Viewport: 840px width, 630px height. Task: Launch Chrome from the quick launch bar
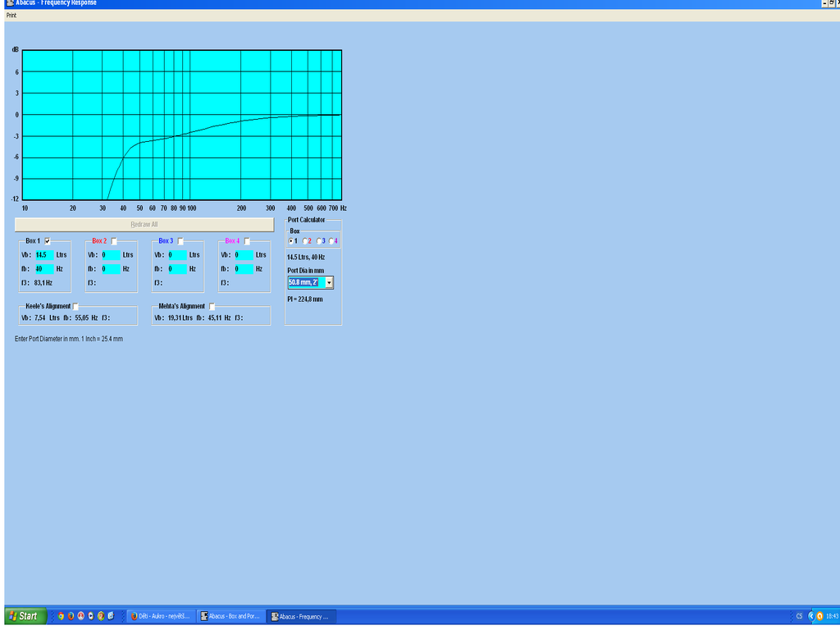click(61, 616)
